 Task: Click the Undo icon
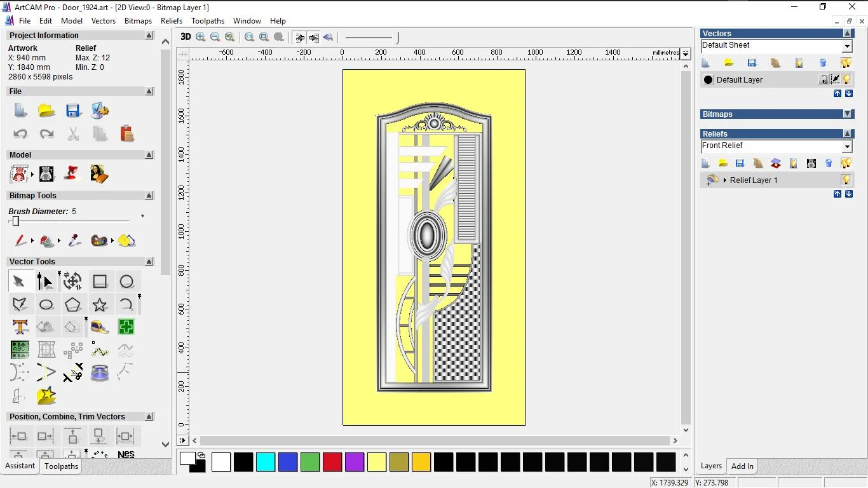pyautogui.click(x=20, y=133)
